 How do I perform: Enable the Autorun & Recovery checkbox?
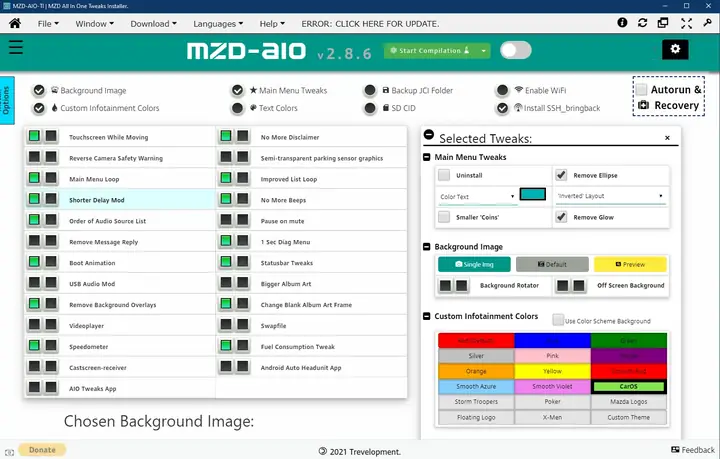tap(641, 89)
